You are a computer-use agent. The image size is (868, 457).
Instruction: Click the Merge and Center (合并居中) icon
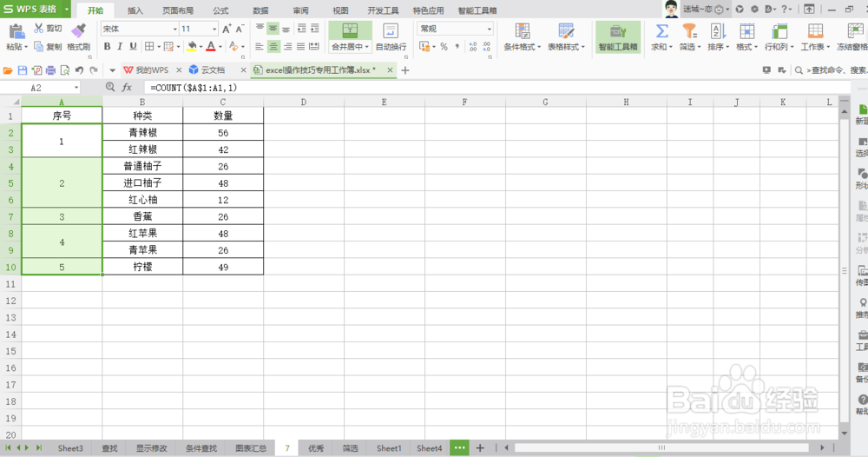tap(350, 31)
